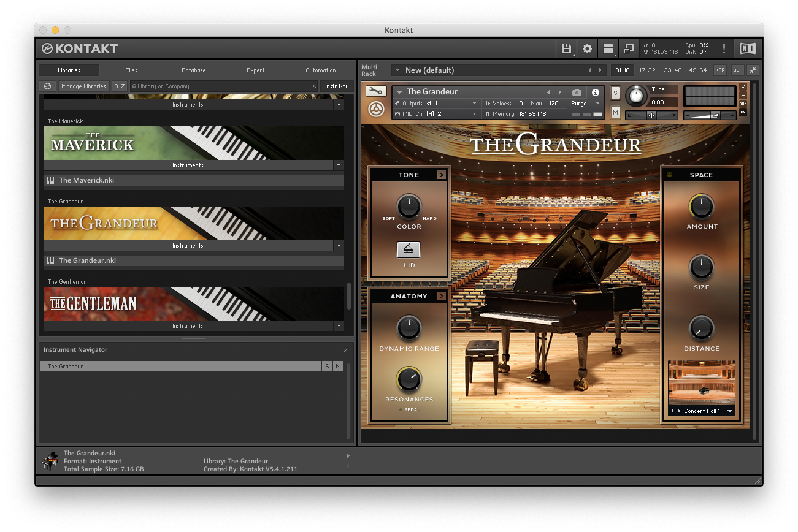Click the Tune knob

[636, 96]
